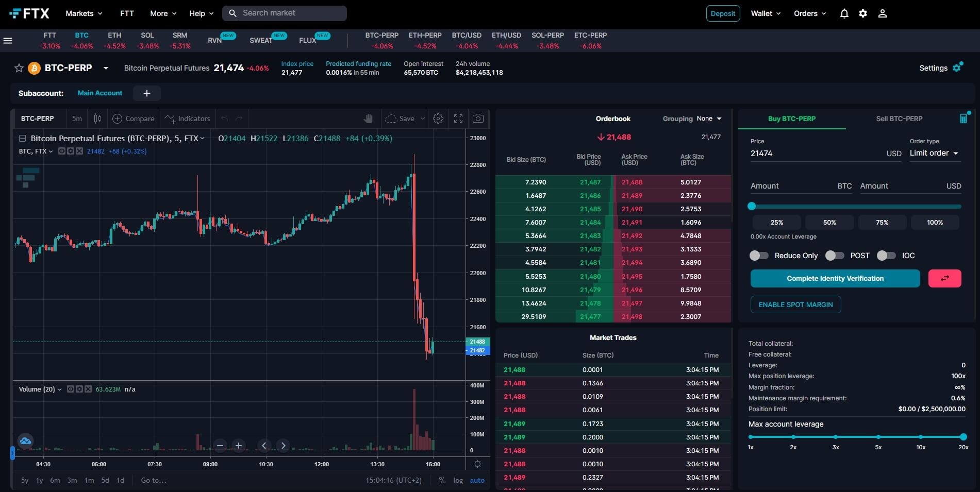Image resolution: width=980 pixels, height=492 pixels.
Task: Open chart settings gear icon
Action: (x=438, y=118)
